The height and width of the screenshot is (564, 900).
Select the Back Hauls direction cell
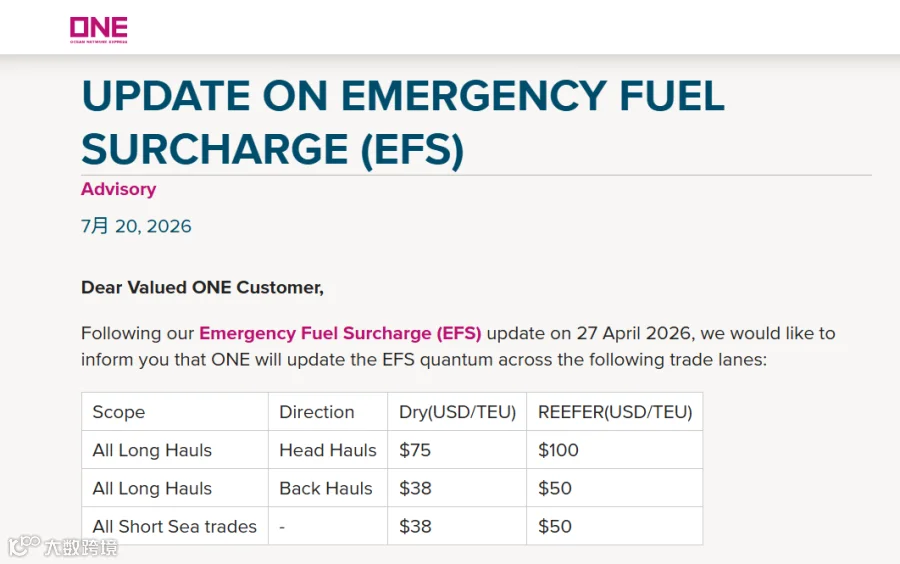pyautogui.click(x=328, y=488)
